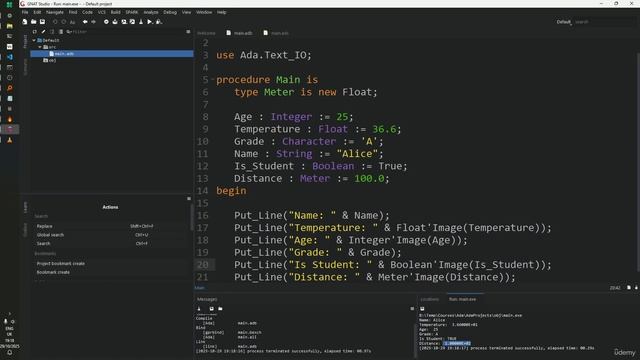Switch to the first main.adb editor tab
This screenshot has width=640, height=360.
240,33
